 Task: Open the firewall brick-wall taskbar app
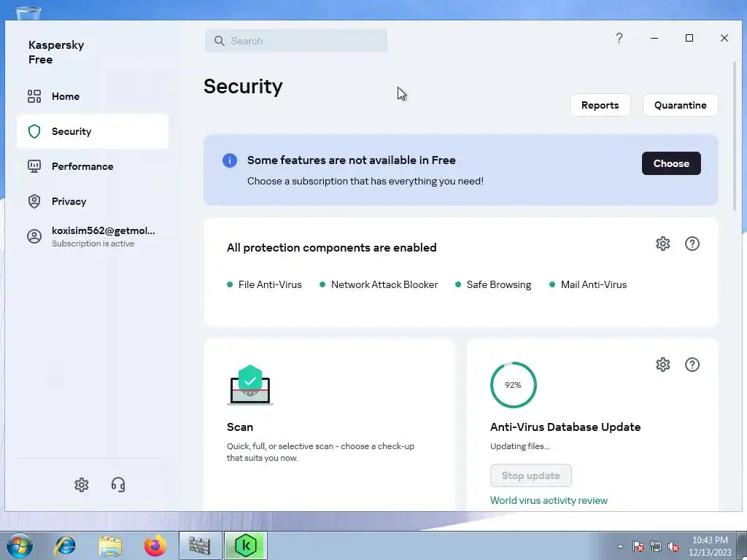[200, 545]
